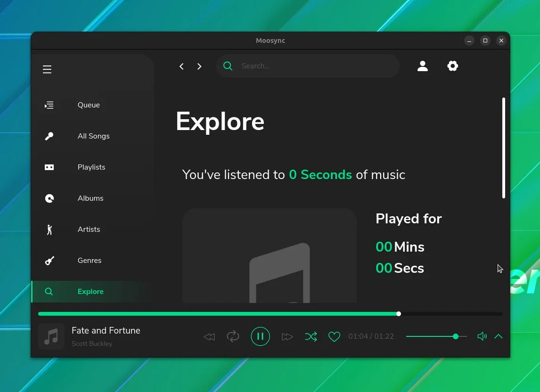Click the Genres guitar icon
This screenshot has height=392, width=540.
point(49,261)
